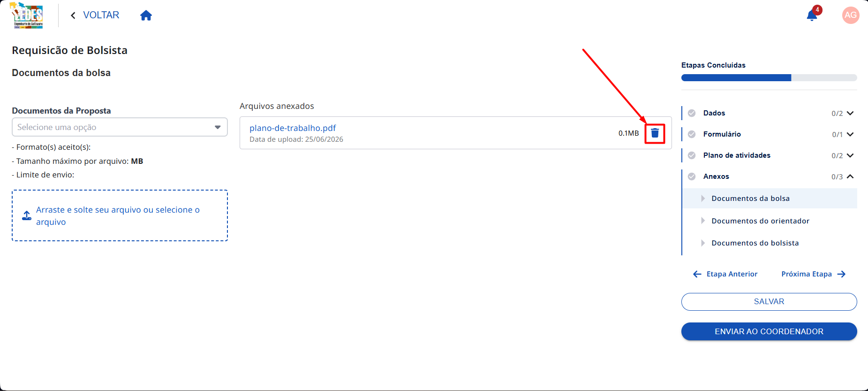Click the file upload drop area text
This screenshot has height=391, width=868.
click(118, 216)
